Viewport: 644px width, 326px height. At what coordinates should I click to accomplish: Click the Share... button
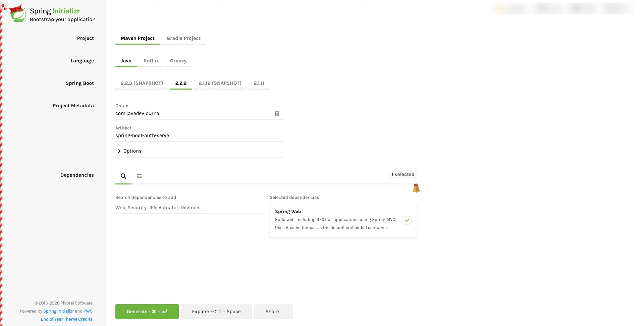[273, 312]
